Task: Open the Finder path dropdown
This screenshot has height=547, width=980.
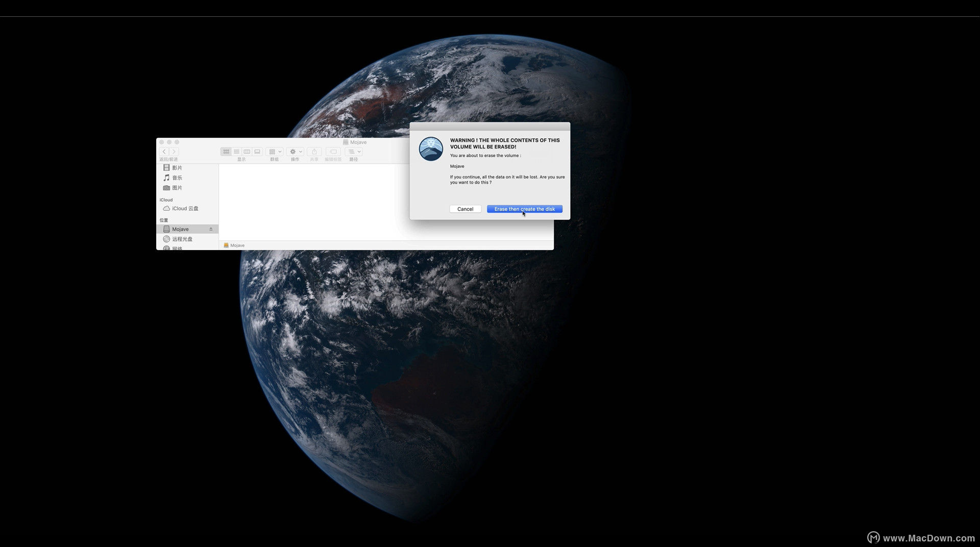Action: pyautogui.click(x=354, y=152)
